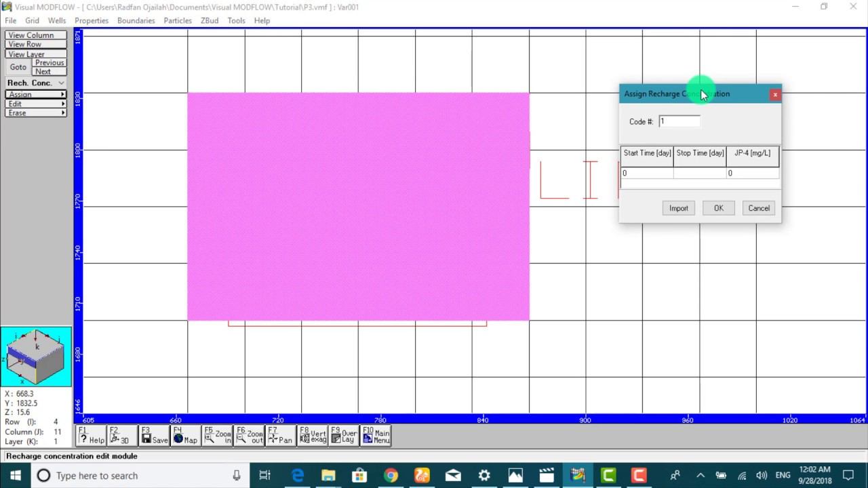Click the Task View taskbar icon
Screen dimensions: 868x488
click(x=265, y=475)
